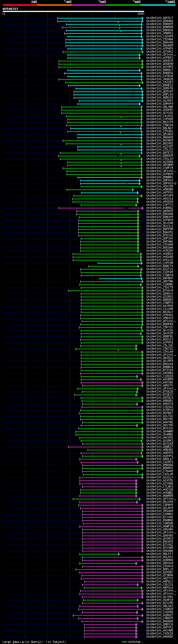Click the white query sequence bar
The image size is (178, 644).
(x=73, y=11)
